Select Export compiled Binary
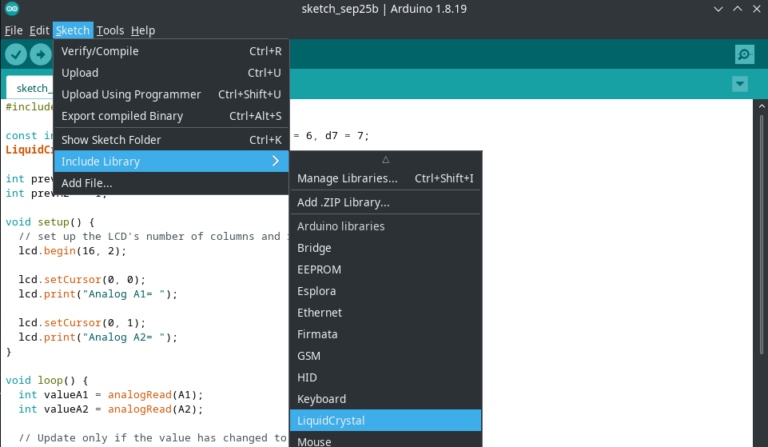The height and width of the screenshot is (447, 768). 122,116
